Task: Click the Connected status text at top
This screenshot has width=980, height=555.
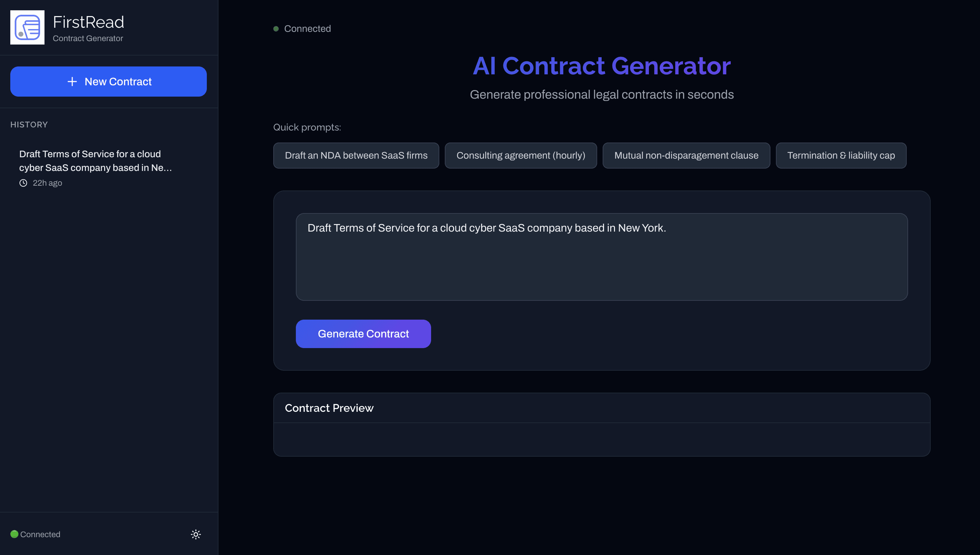Action: point(307,28)
